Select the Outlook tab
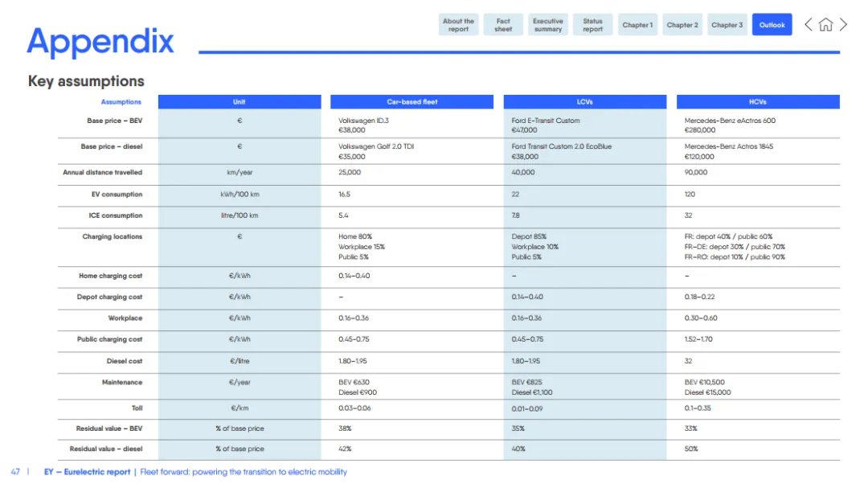The width and height of the screenshot is (868, 488). pos(772,25)
